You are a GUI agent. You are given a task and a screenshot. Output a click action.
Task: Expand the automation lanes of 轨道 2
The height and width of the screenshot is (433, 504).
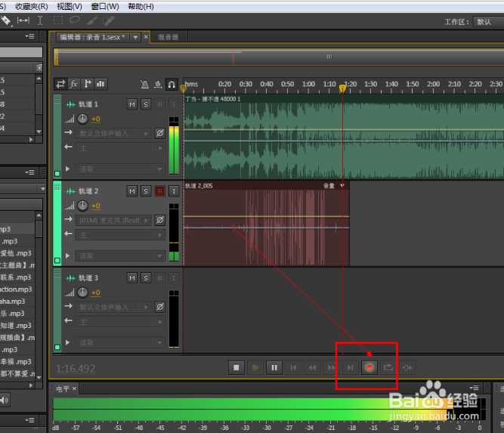point(67,256)
